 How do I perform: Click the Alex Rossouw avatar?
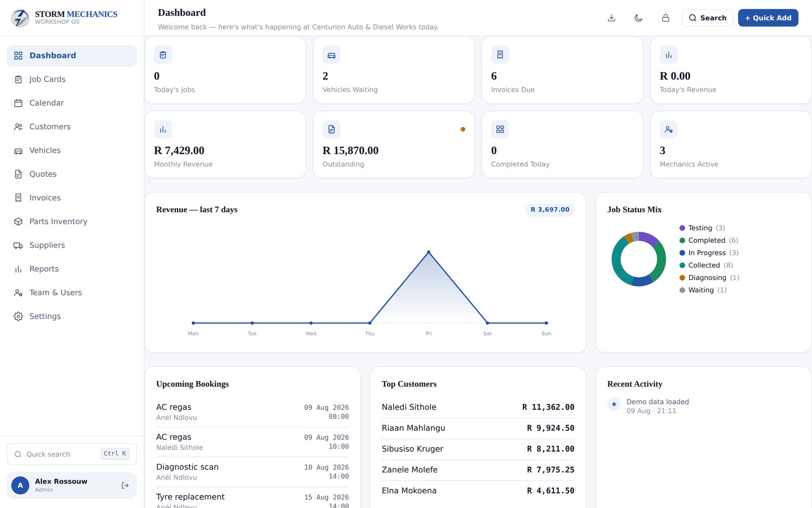pos(20,486)
